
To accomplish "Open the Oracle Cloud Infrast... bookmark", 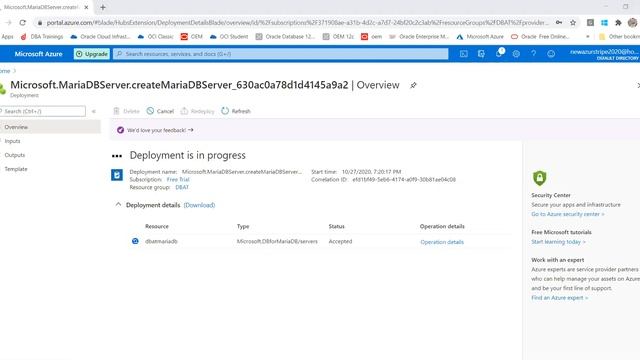I will click(x=100, y=37).
